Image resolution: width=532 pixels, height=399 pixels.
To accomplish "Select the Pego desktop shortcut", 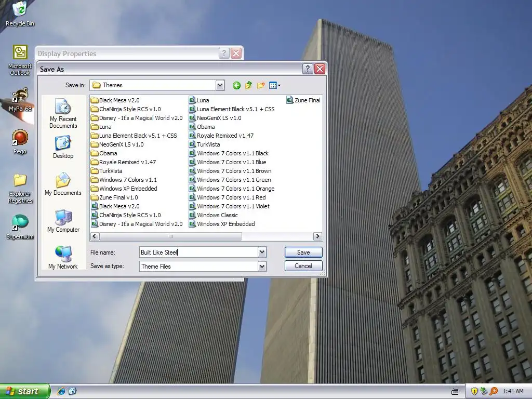I will [20, 141].
